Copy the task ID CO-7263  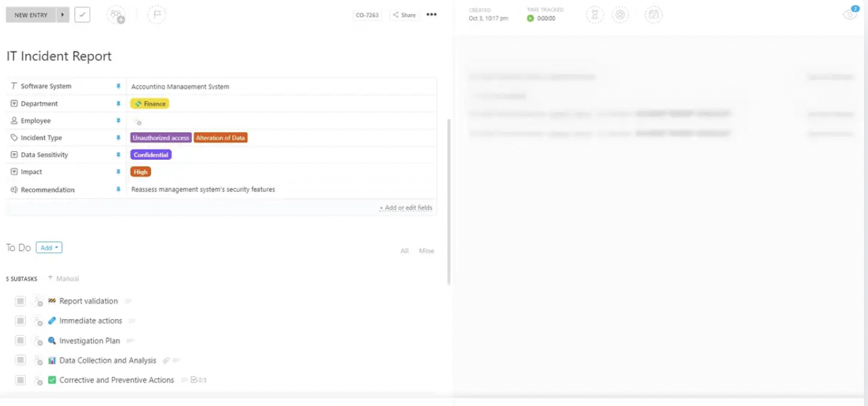[x=367, y=15]
